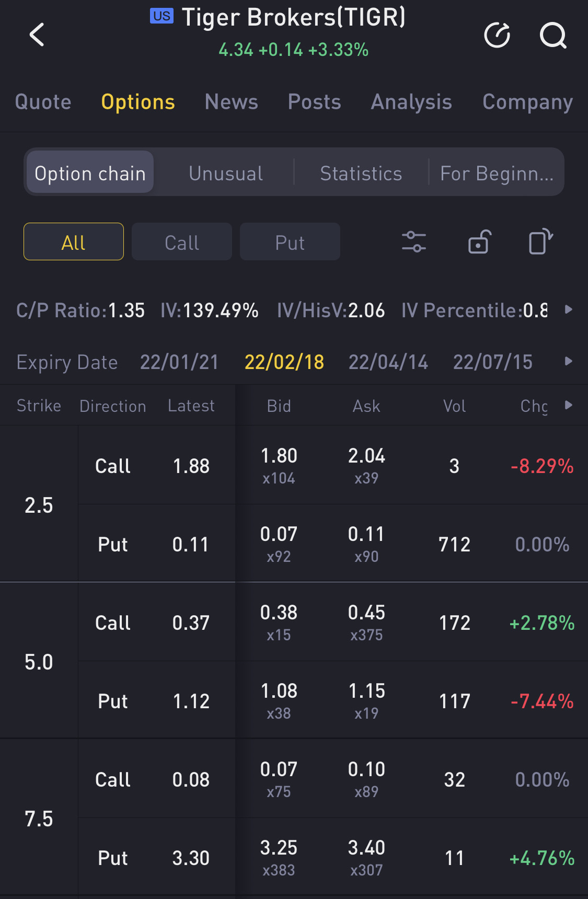Expand more table columns arrow
The height and width of the screenshot is (899, 588).
click(569, 406)
